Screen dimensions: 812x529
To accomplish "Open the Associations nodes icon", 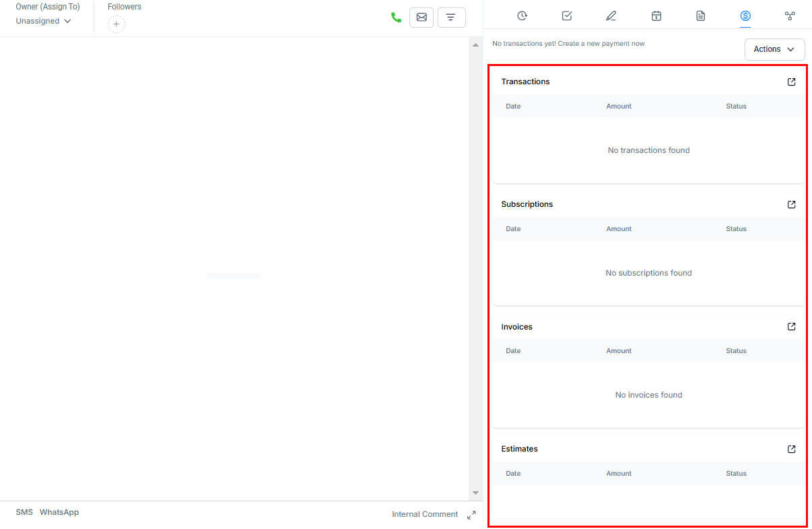I will click(x=790, y=16).
